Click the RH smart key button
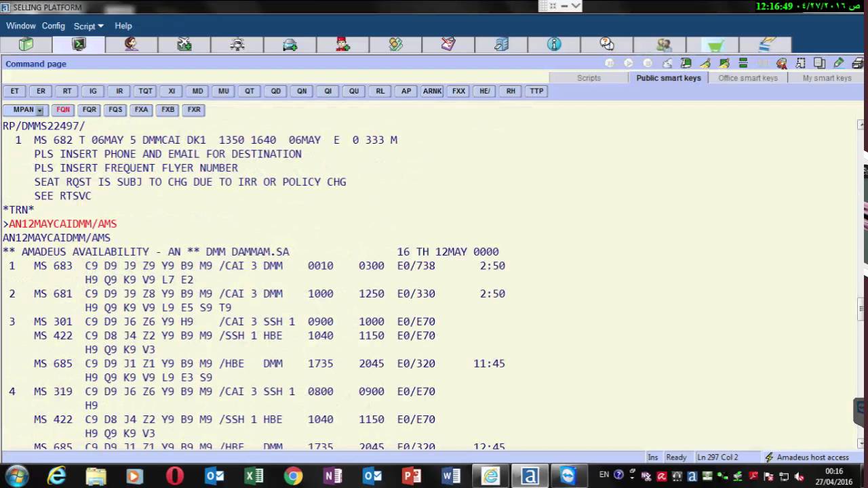This screenshot has width=868, height=488. click(x=511, y=91)
